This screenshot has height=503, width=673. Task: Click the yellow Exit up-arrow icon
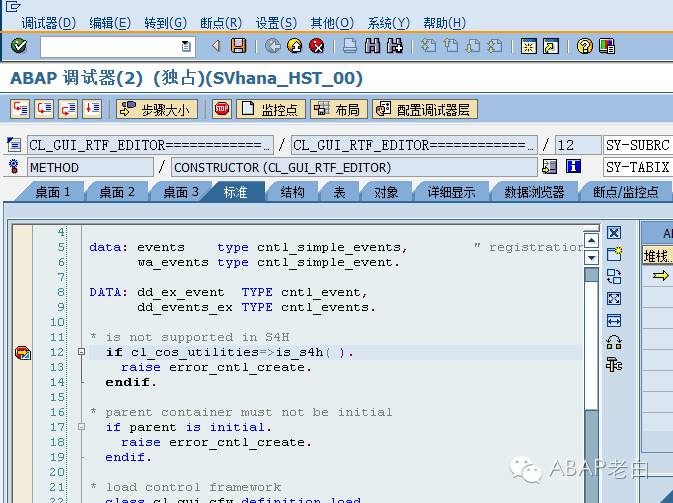pos(295,45)
